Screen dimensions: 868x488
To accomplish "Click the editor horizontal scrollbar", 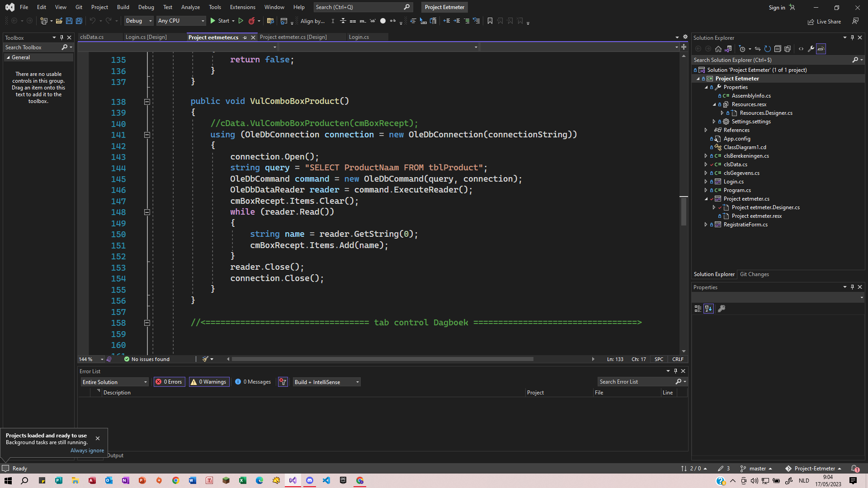I will click(382, 359).
